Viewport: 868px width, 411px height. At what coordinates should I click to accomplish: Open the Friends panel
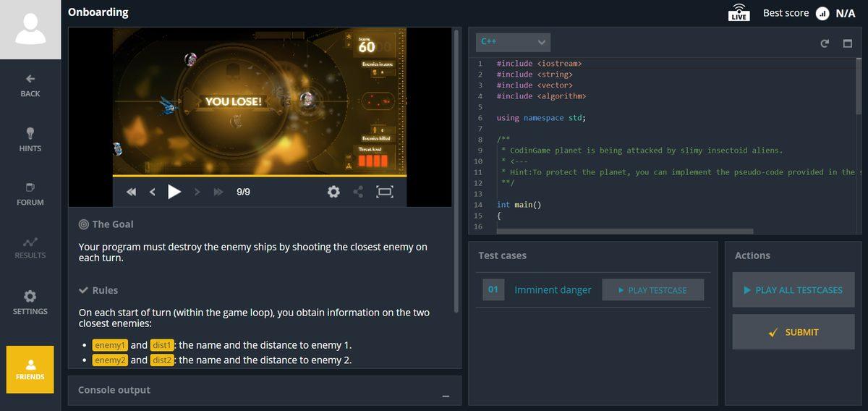pos(30,369)
